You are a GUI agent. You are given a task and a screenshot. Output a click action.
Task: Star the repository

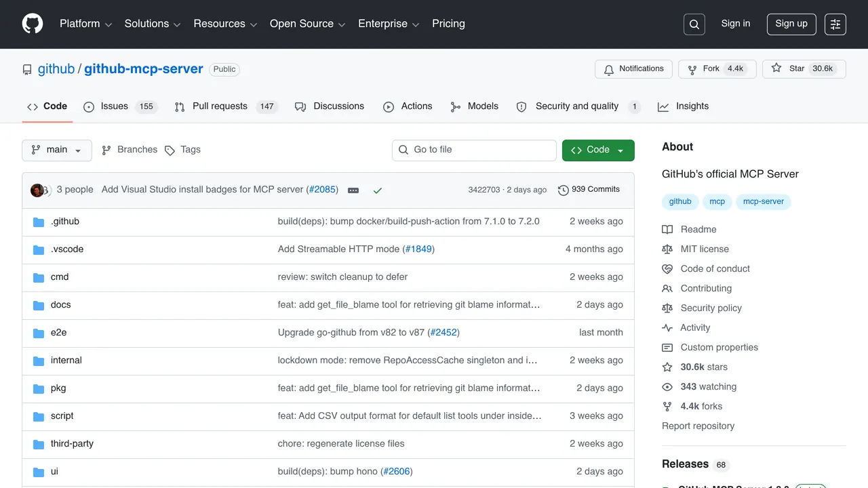coord(804,69)
